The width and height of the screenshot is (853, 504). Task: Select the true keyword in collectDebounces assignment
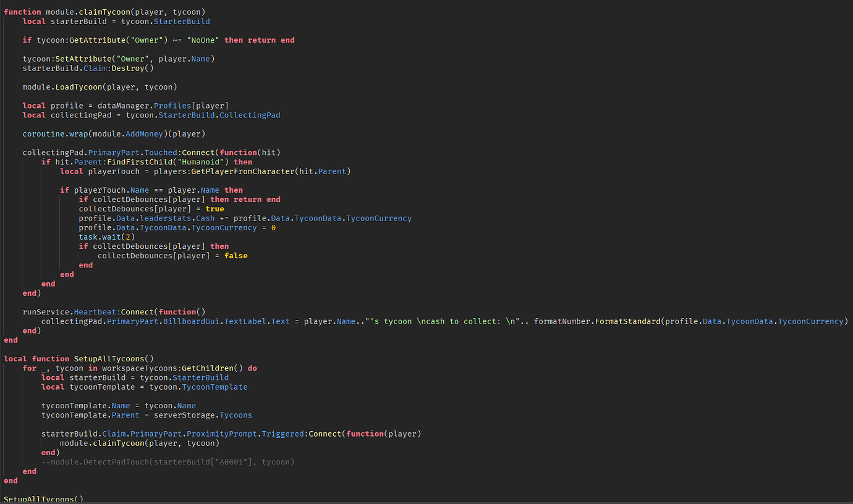coord(214,208)
